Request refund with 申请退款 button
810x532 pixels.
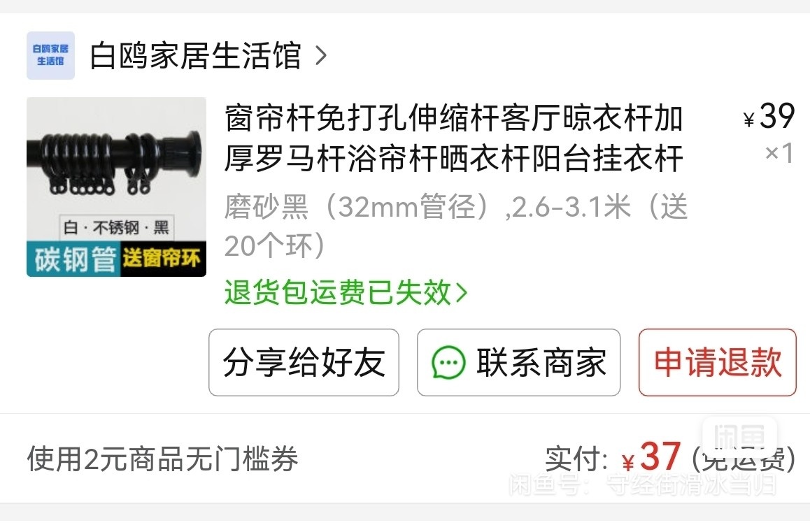tap(718, 363)
